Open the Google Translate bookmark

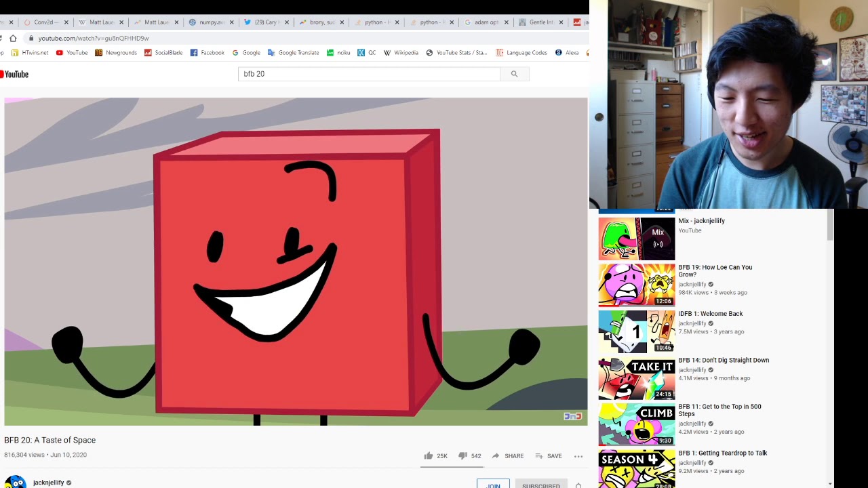[293, 52]
